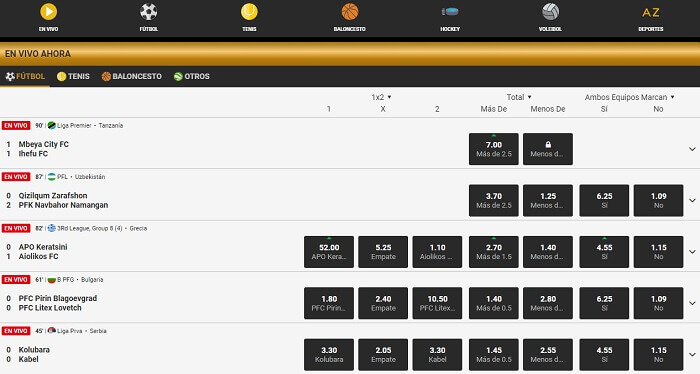Open the Mbeya City FC team name
Viewport: 700px width, 374px height.
click(x=44, y=144)
